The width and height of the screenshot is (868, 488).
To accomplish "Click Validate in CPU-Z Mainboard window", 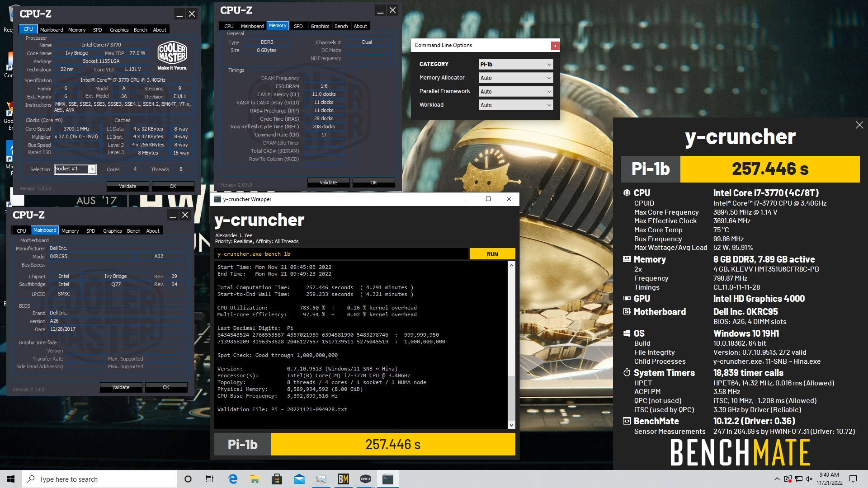I will click(121, 387).
